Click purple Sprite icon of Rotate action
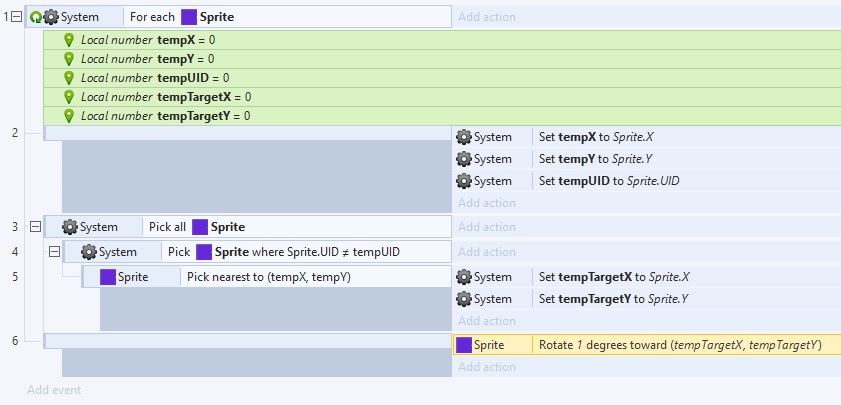This screenshot has height=405, width=841. click(463, 345)
